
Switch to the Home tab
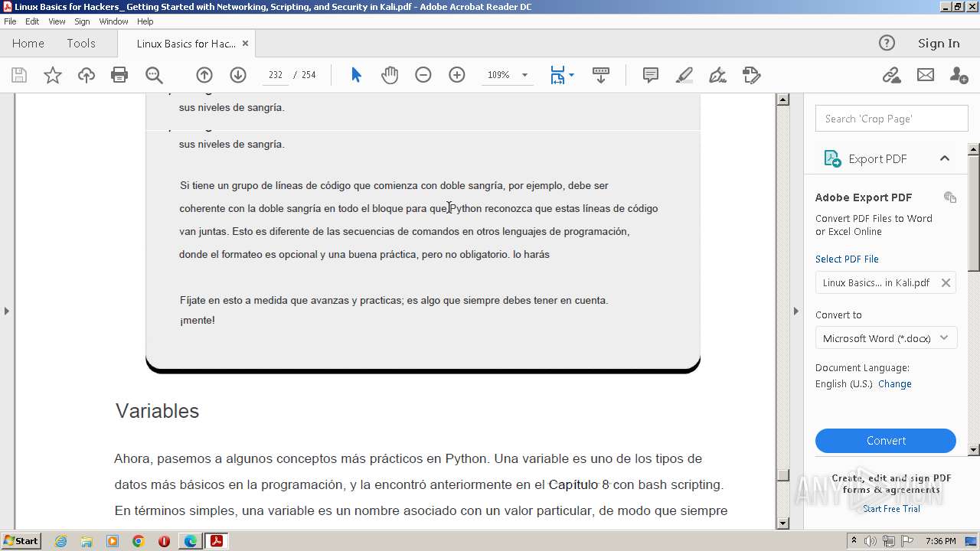[28, 44]
